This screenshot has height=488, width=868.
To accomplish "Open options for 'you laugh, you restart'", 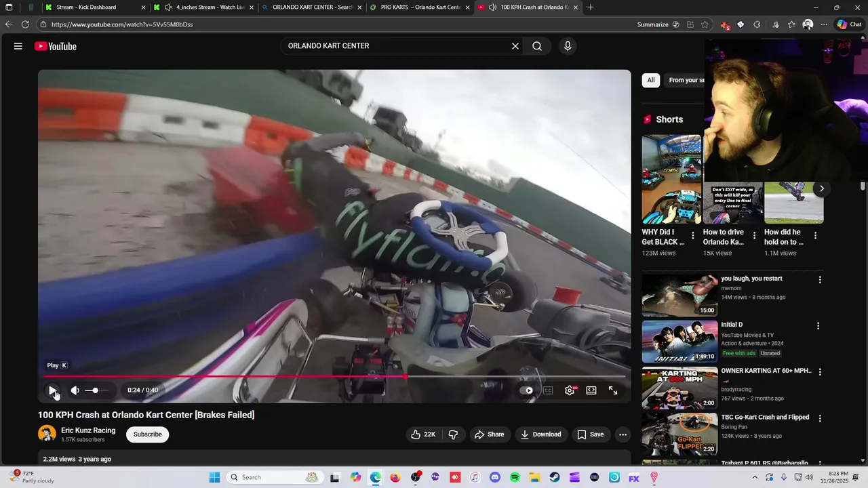I will pos(819,279).
